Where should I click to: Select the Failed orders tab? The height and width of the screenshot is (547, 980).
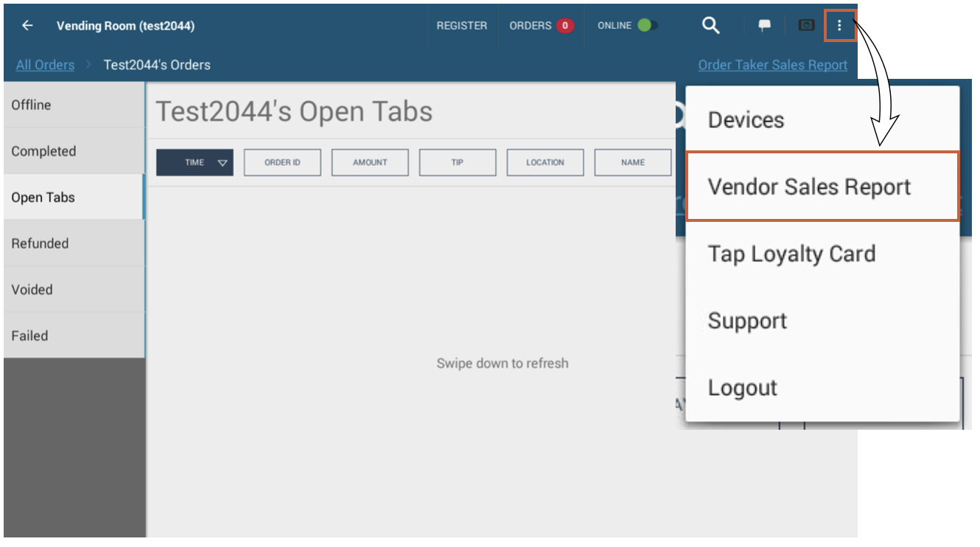point(74,335)
